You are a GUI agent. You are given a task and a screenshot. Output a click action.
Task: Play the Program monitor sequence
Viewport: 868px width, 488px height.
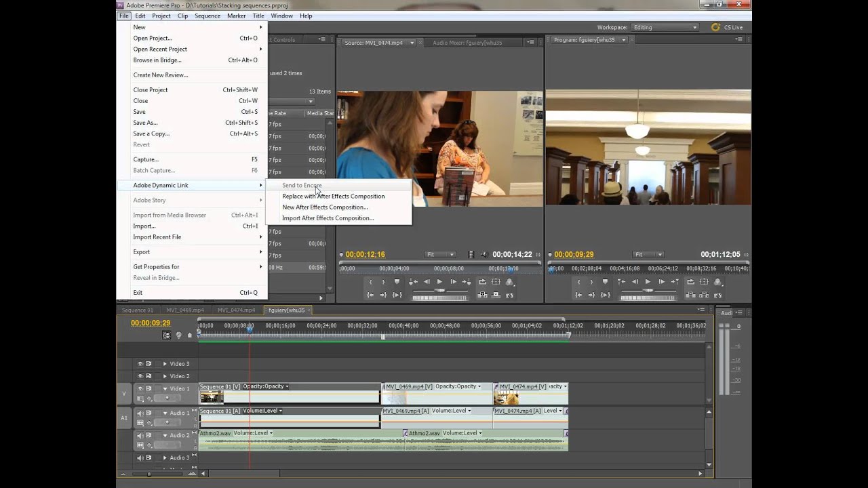[648, 282]
